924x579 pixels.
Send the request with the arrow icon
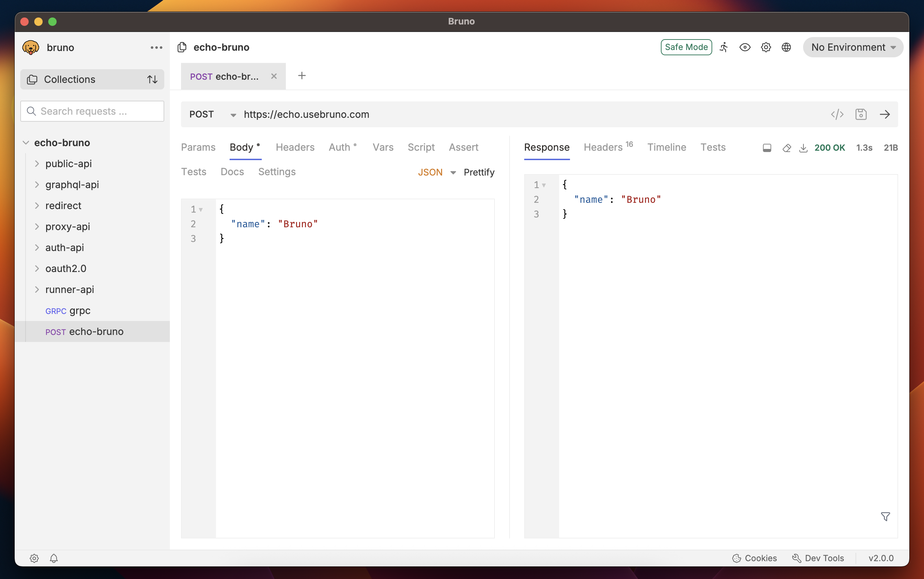(x=885, y=114)
